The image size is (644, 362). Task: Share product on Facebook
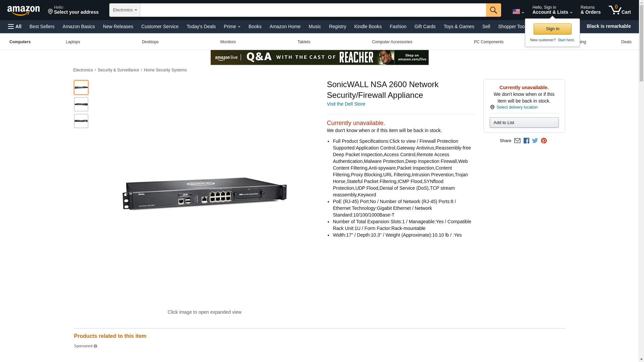[x=526, y=141]
